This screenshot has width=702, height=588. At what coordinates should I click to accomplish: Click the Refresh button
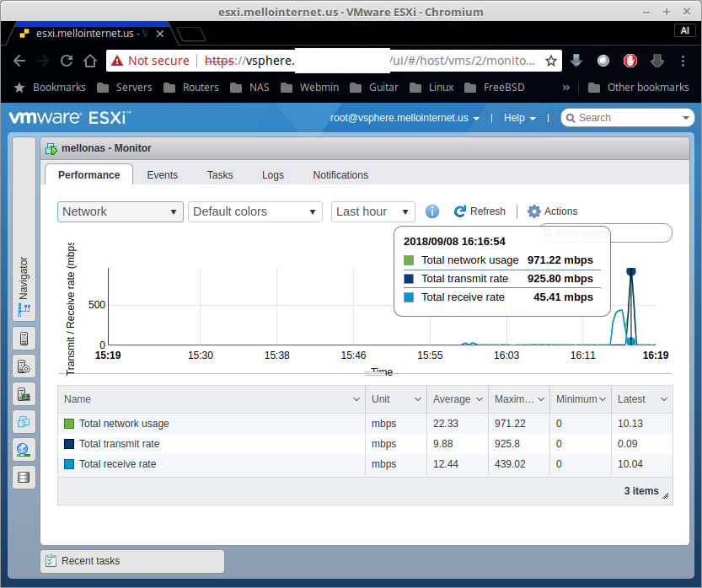(x=480, y=211)
